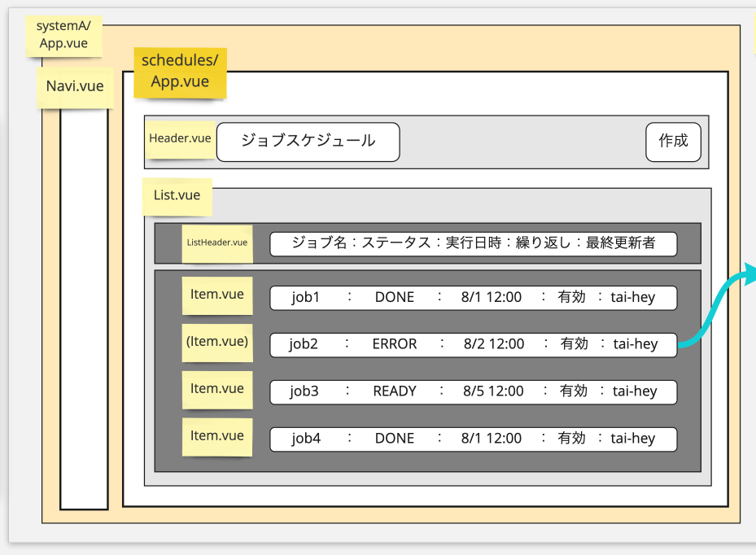756x555 pixels.
Task: Select the job3 READY row
Action: [473, 391]
